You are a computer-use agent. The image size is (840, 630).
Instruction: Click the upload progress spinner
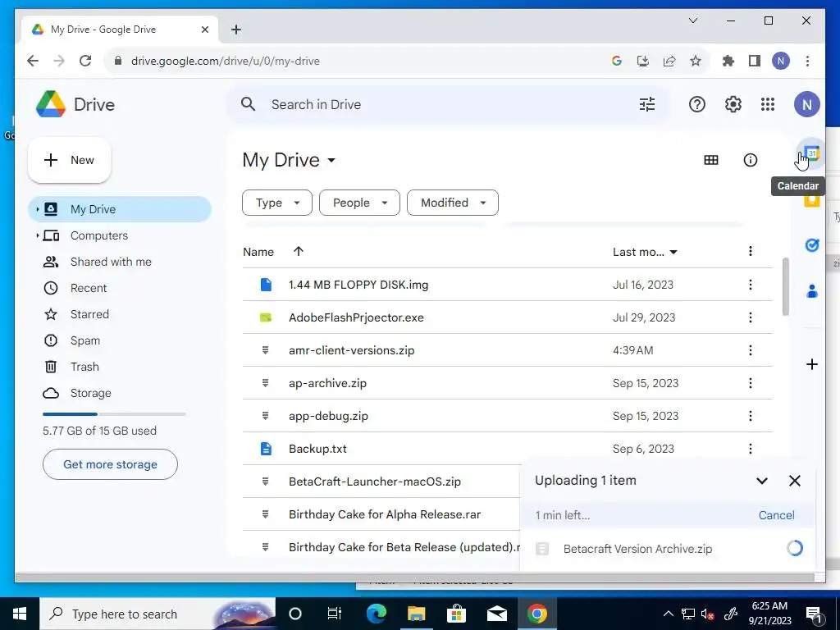pyautogui.click(x=794, y=548)
